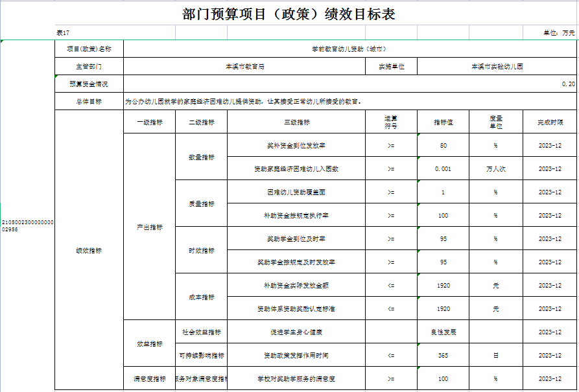The image size is (579, 392).
Task: Click the 奖补资金到位发放率 indicator cell
Action: [x=296, y=145]
